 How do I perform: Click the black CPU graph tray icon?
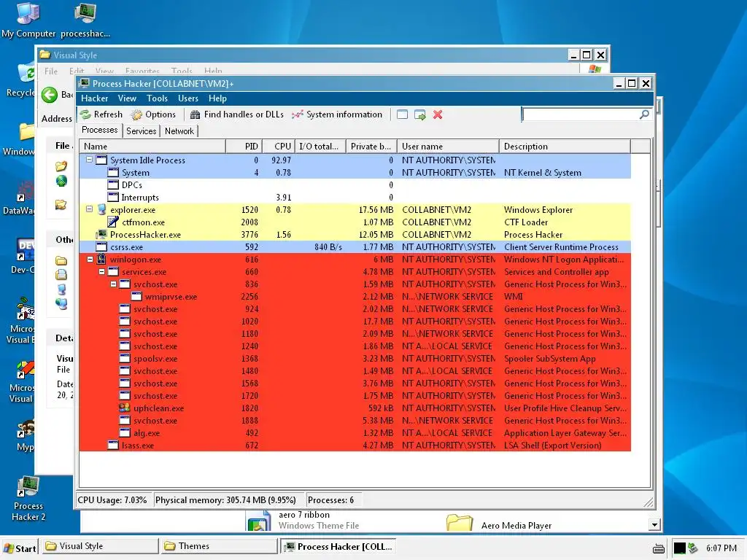[x=679, y=548]
